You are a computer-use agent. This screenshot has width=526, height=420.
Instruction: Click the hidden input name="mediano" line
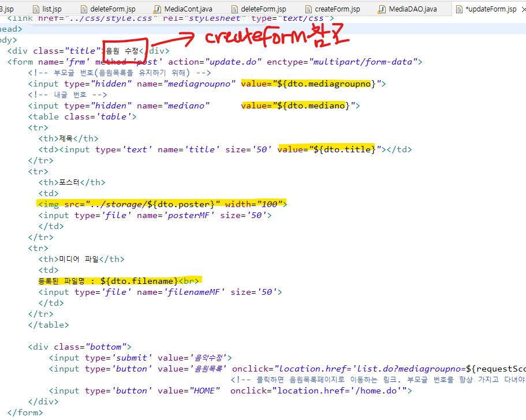pos(194,106)
